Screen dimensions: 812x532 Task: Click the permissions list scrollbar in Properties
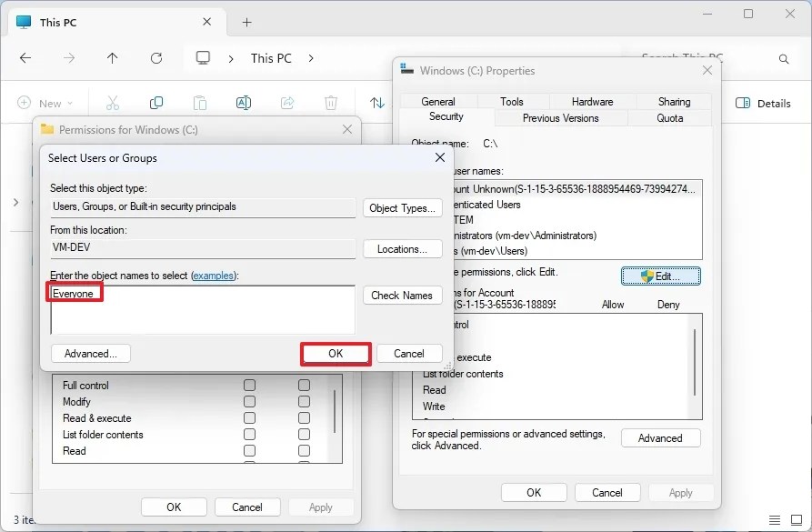pos(695,363)
